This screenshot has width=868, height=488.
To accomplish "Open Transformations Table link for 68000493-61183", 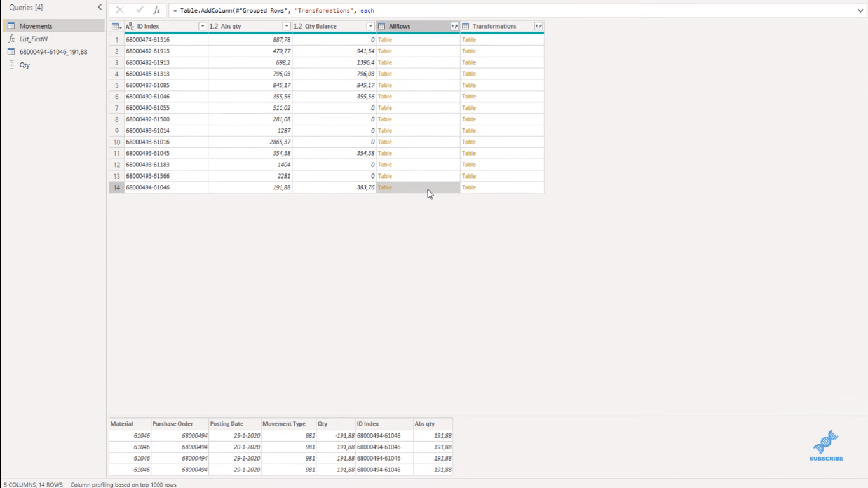I will pos(469,165).
